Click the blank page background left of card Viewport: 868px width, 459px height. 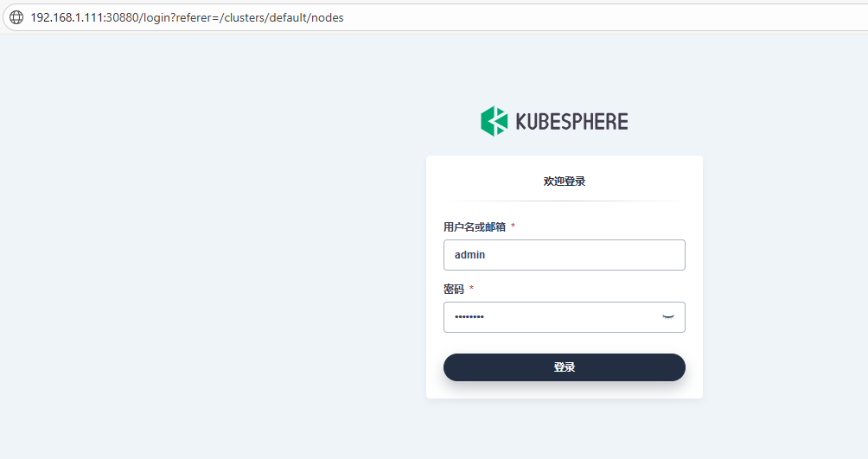click(x=210, y=249)
